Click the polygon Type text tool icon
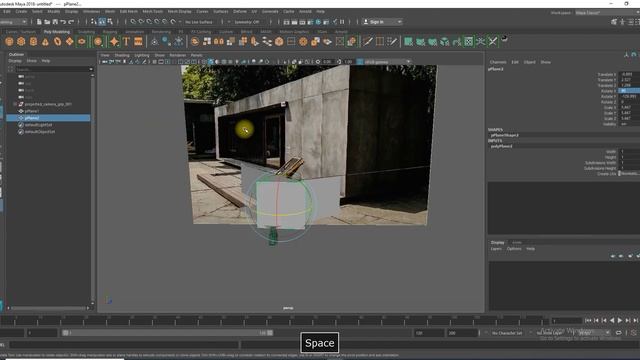Image resolution: width=640 pixels, height=360 pixels. (x=126, y=41)
